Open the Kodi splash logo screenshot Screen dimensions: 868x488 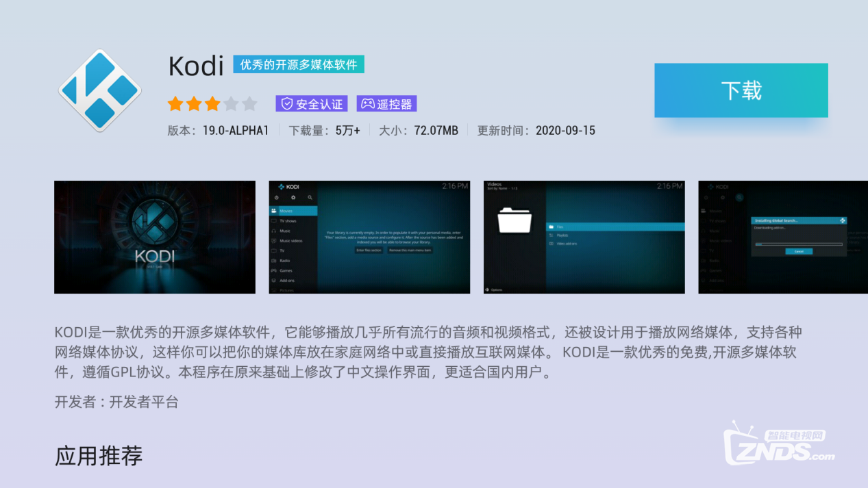click(155, 237)
